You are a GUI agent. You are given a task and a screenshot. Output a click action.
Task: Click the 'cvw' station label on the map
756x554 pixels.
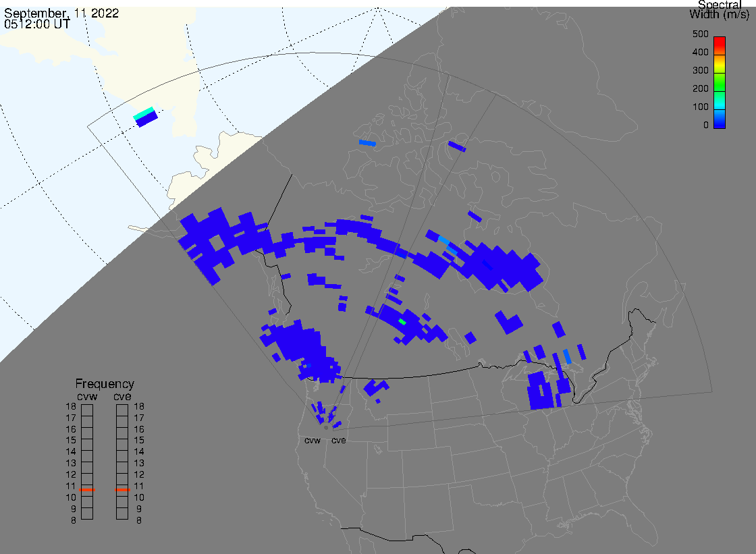click(313, 441)
